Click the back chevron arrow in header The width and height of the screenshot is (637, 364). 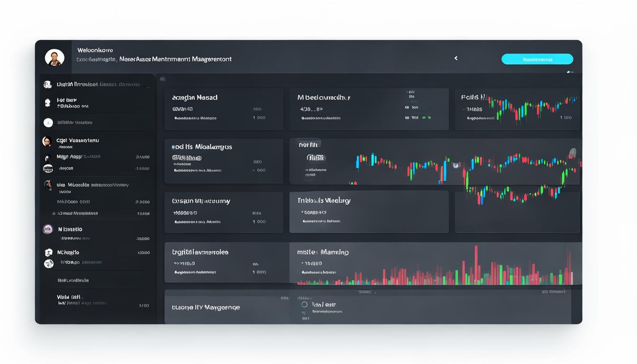point(456,58)
